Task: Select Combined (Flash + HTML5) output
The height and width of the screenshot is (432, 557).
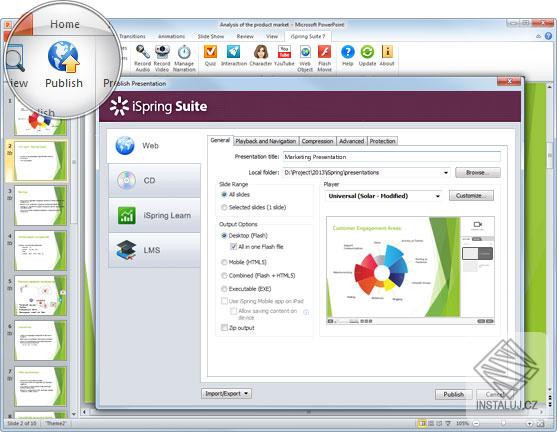Action: [x=224, y=275]
